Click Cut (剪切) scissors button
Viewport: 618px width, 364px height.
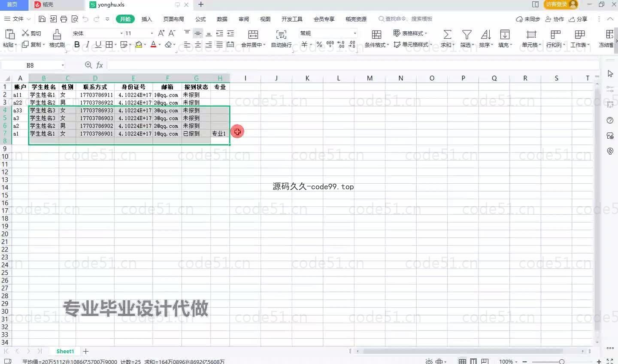coord(31,33)
